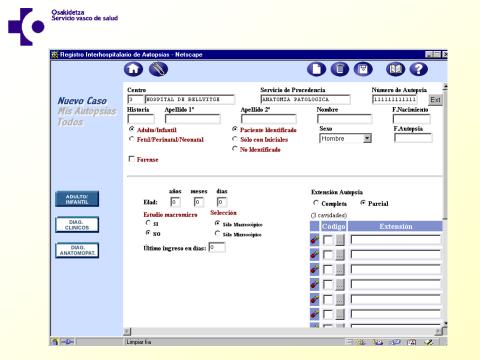Select Fetal/Perinatal/Neonatal radio option
The height and width of the screenshot is (360, 480).
click(x=132, y=139)
